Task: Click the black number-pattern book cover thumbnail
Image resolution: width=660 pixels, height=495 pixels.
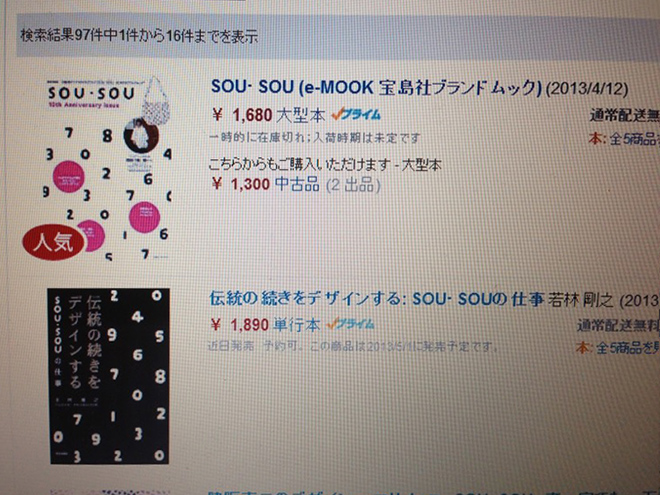Action: pyautogui.click(x=109, y=376)
